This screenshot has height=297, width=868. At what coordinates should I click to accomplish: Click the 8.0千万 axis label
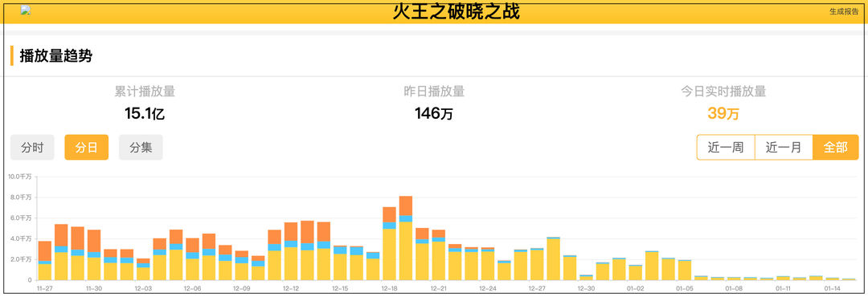(x=22, y=197)
